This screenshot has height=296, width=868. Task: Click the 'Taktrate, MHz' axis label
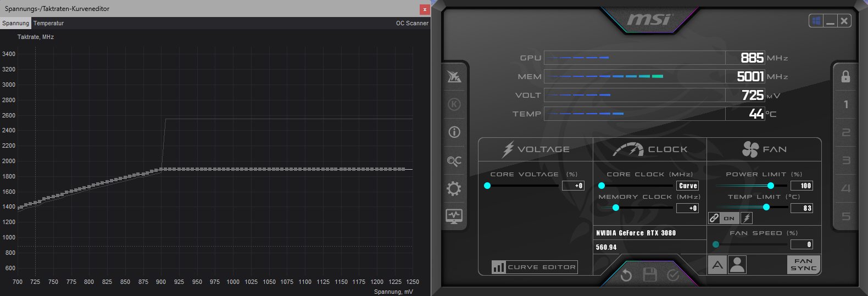click(36, 37)
